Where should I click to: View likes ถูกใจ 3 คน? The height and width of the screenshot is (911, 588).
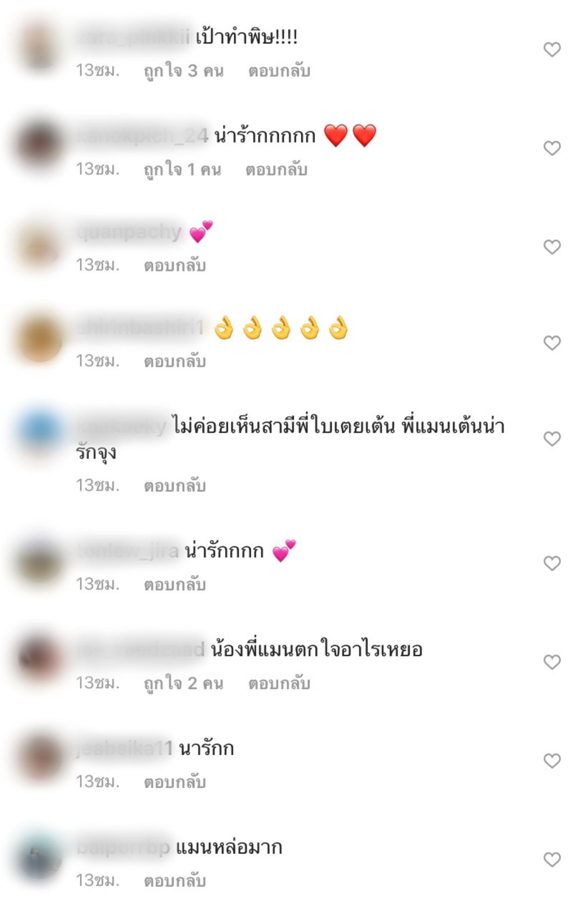(184, 71)
